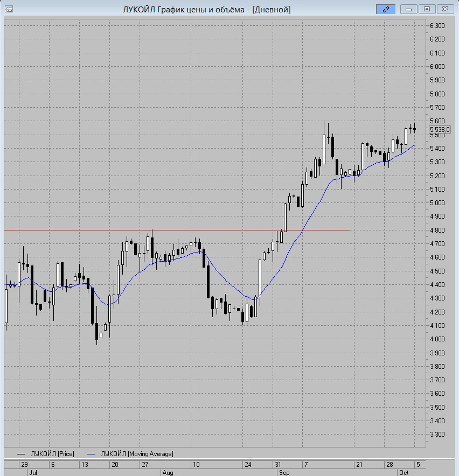459x476 pixels.
Task: Minimize the ЛУКОЙЛ chart window
Action: tap(408, 9)
